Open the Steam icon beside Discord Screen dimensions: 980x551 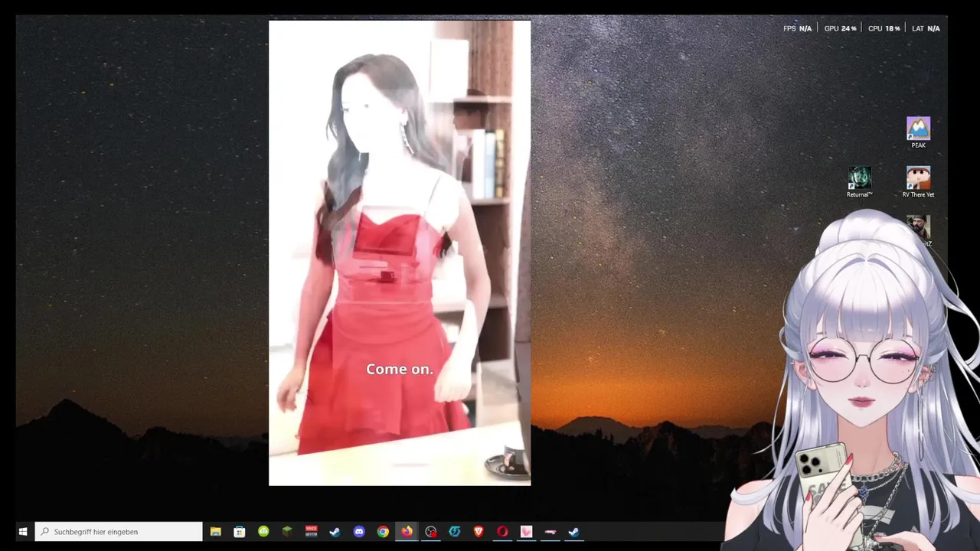pos(335,531)
